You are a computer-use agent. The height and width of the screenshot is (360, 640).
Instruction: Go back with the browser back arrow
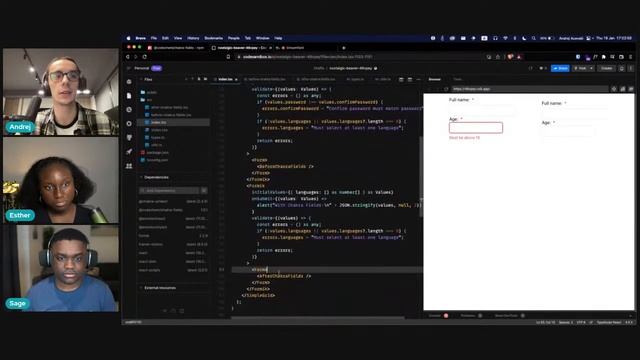[x=128, y=57]
